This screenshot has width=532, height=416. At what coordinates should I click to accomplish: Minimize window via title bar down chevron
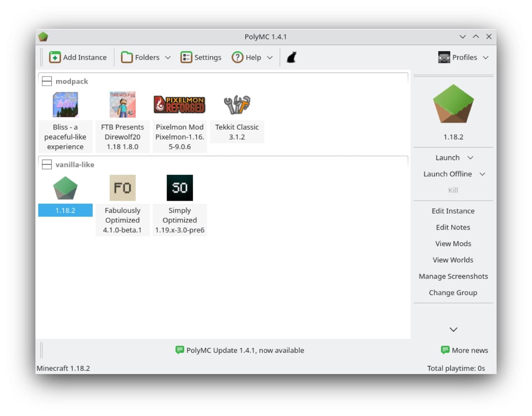[x=463, y=37]
